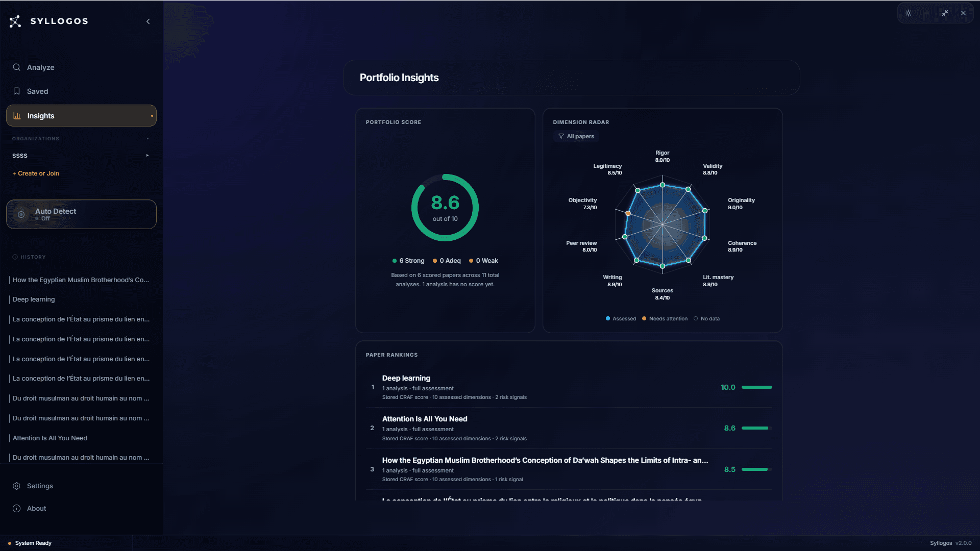Click the 8.5 score bar
Viewport: 980px width, 551px height.
click(x=757, y=470)
